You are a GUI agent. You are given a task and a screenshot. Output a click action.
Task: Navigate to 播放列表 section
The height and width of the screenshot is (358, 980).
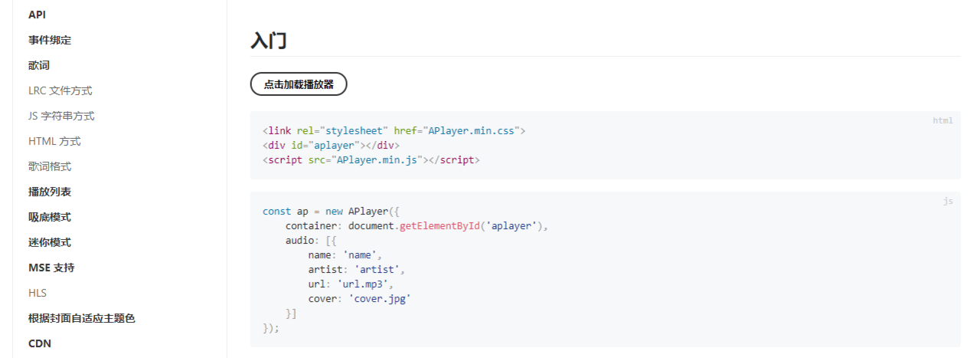click(50, 192)
